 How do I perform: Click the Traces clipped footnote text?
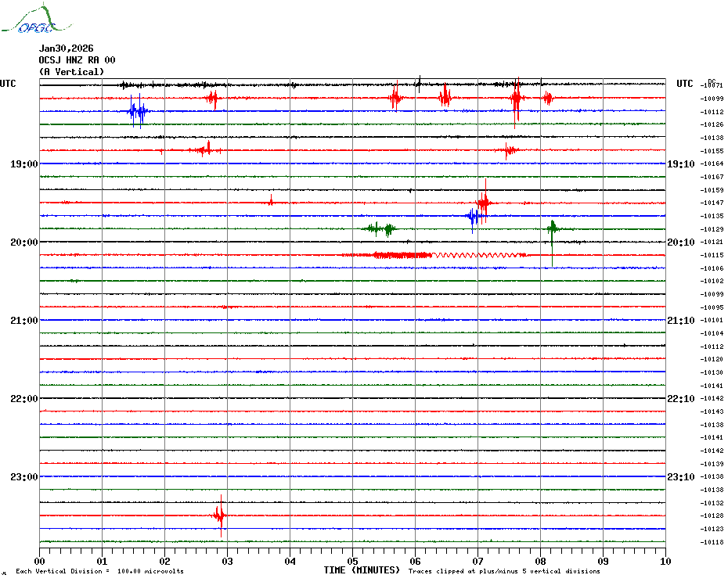coord(504,571)
